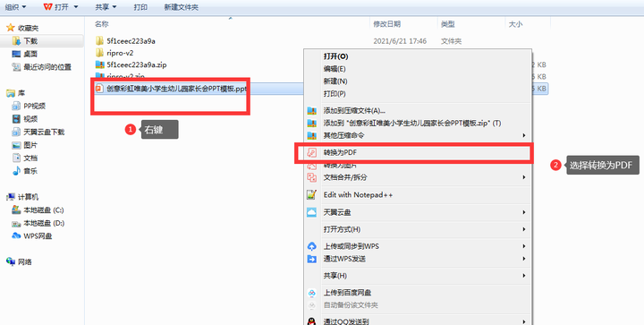The height and width of the screenshot is (325, 644).
Task: Open the 共享 toolbar dropdown
Action: pos(106,7)
